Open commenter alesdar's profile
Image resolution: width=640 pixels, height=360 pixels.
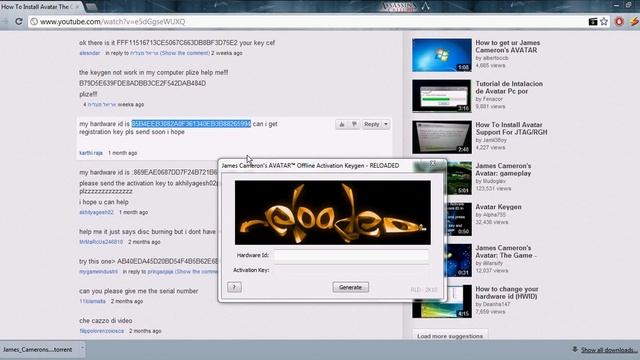[90, 53]
